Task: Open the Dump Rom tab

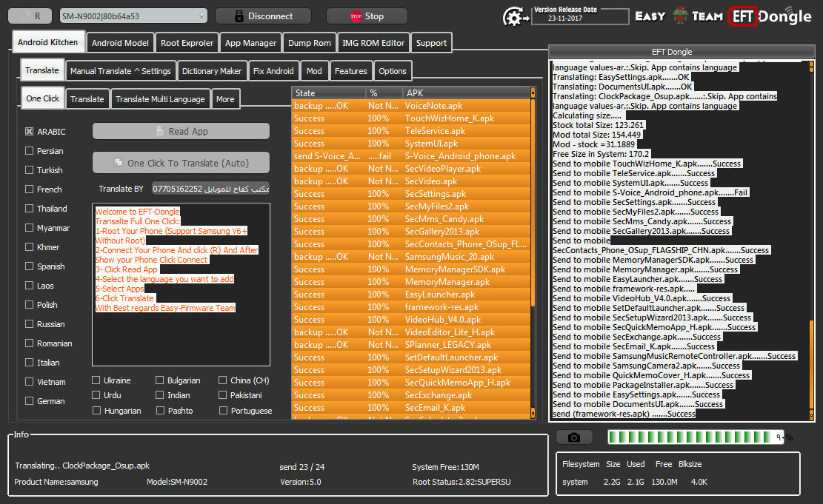Action: [309, 43]
